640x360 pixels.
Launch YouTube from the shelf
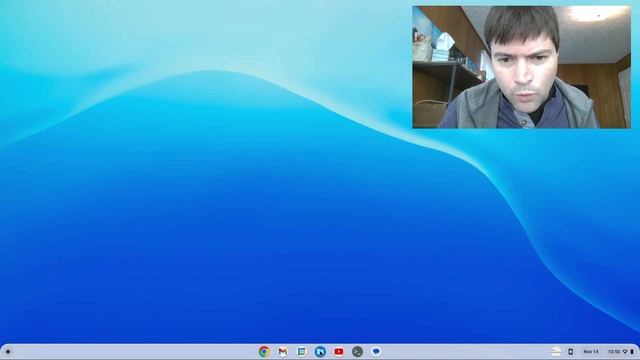[339, 351]
